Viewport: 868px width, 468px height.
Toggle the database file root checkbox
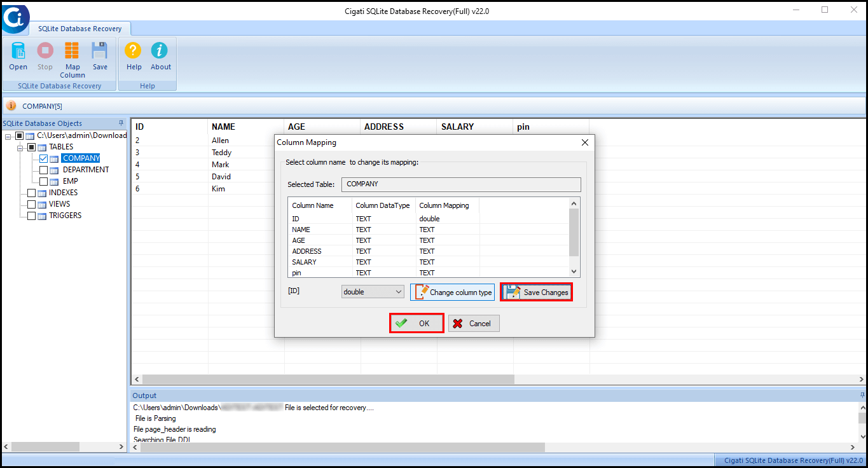tap(20, 135)
